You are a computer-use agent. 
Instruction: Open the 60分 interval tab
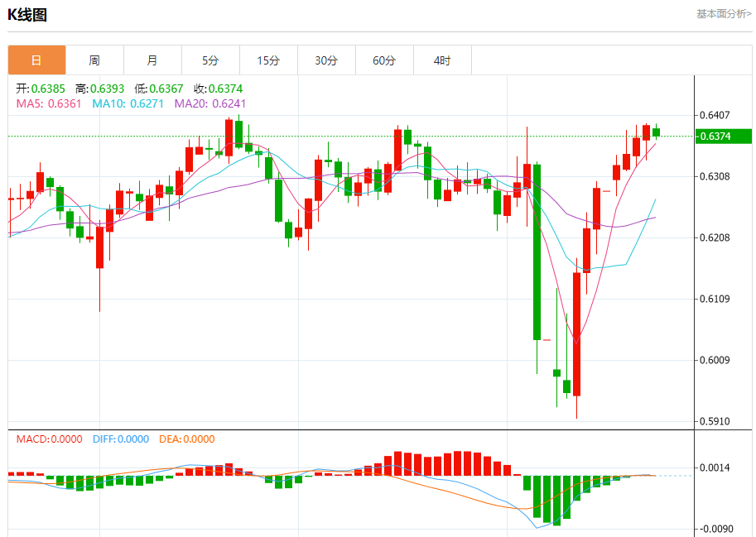pyautogui.click(x=384, y=60)
